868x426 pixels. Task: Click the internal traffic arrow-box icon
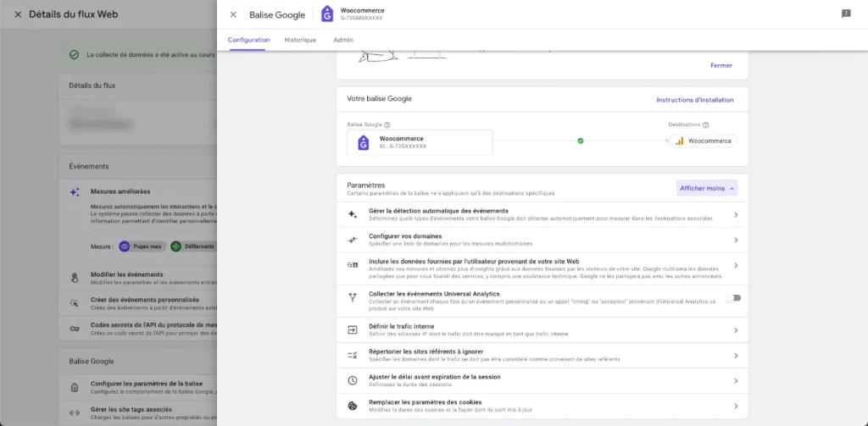353,329
